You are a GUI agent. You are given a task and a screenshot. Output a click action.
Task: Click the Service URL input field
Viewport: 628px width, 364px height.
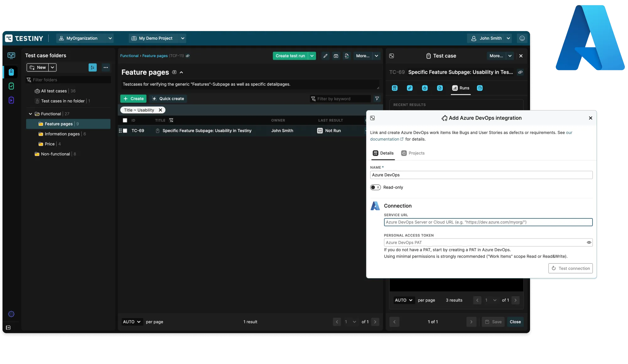click(x=488, y=222)
